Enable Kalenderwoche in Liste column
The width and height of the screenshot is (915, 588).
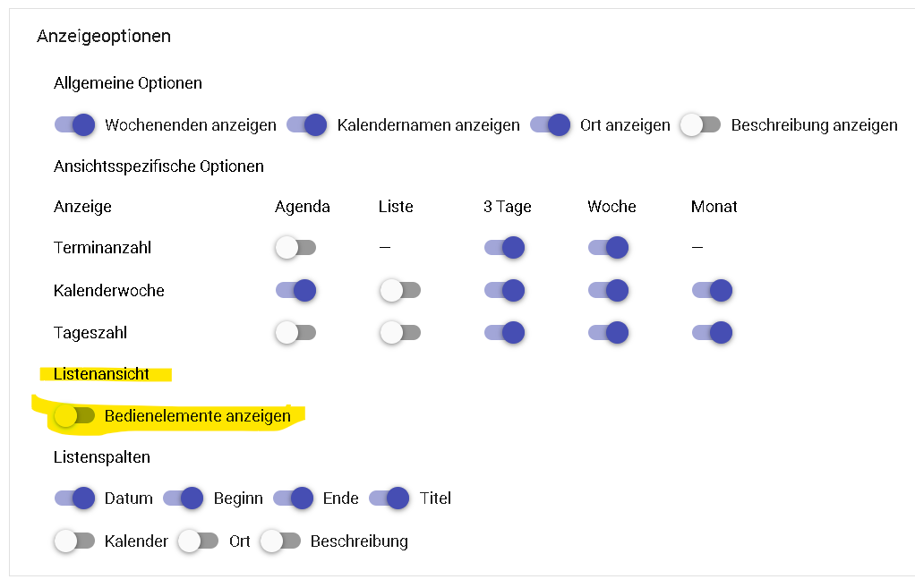400,290
